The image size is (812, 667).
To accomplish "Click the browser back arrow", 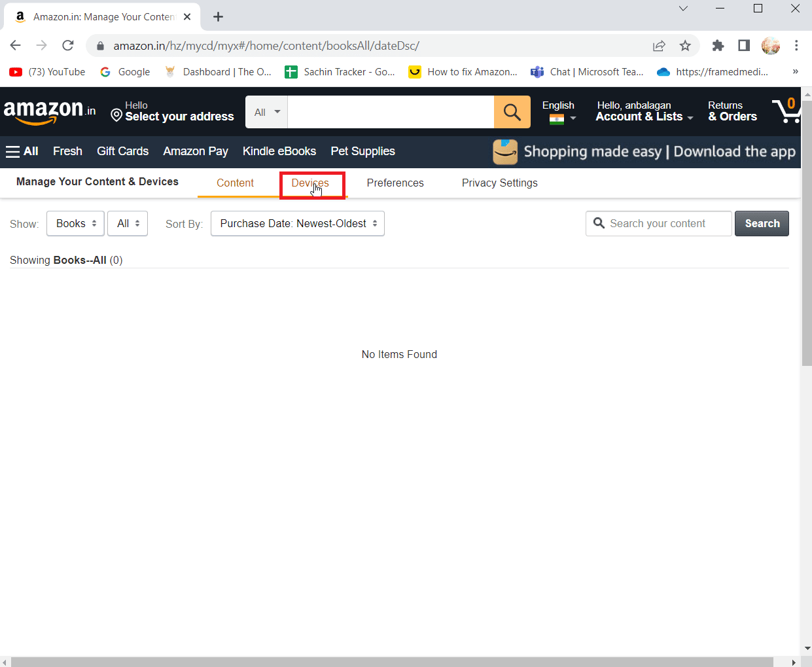I will 16,45.
